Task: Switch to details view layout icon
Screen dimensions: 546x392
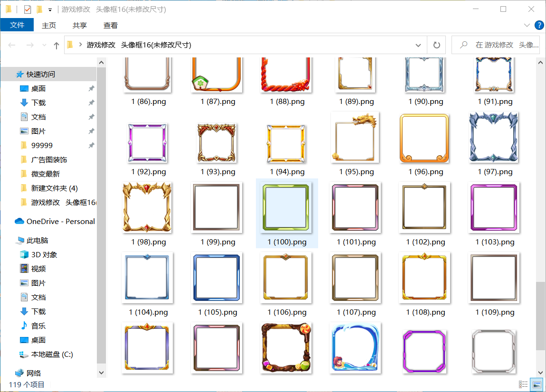Action: pos(523,384)
